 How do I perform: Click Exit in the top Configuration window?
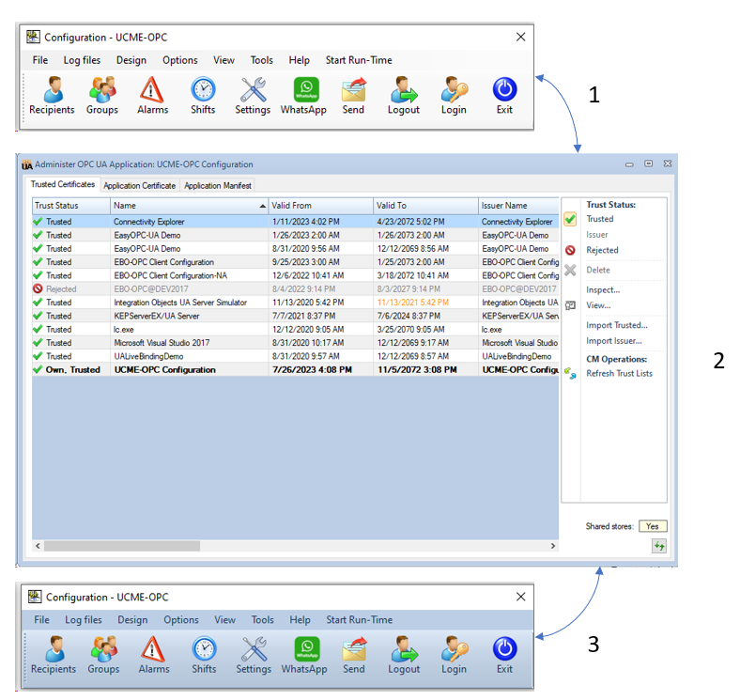tap(504, 96)
